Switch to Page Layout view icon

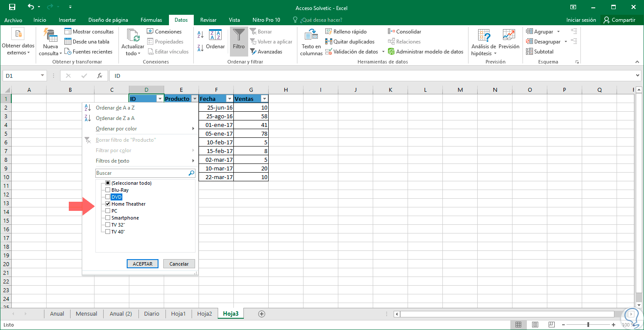(x=535, y=325)
